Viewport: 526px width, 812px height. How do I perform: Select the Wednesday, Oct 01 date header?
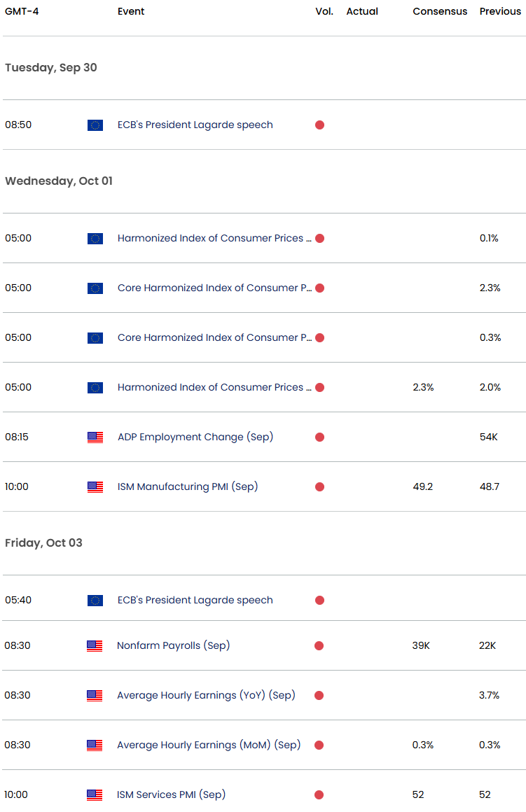pyautogui.click(x=59, y=181)
